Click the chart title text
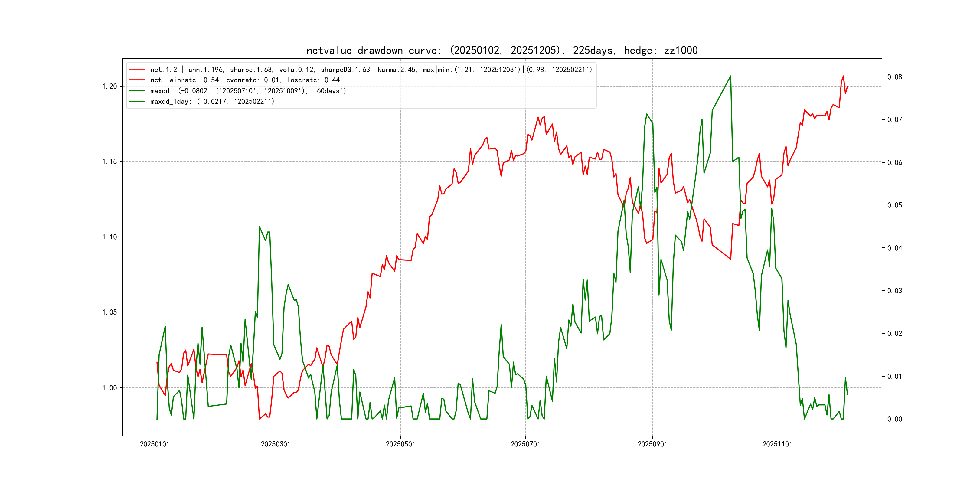The height and width of the screenshot is (490, 980). (502, 50)
